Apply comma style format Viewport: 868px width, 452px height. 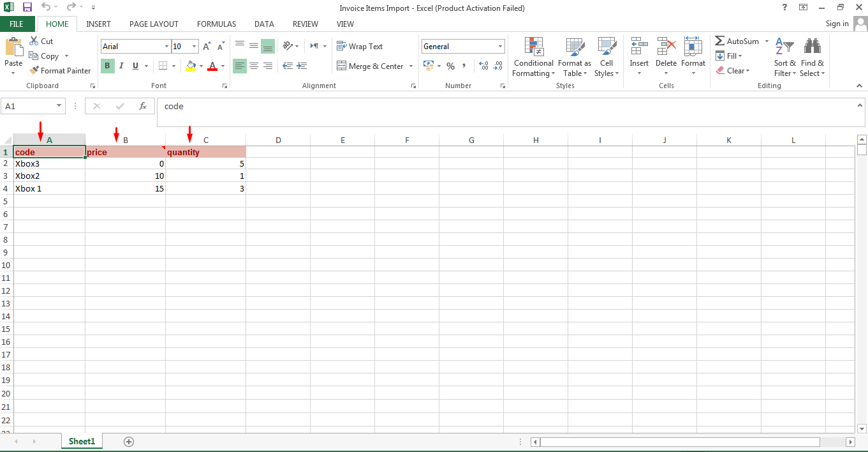tap(464, 66)
